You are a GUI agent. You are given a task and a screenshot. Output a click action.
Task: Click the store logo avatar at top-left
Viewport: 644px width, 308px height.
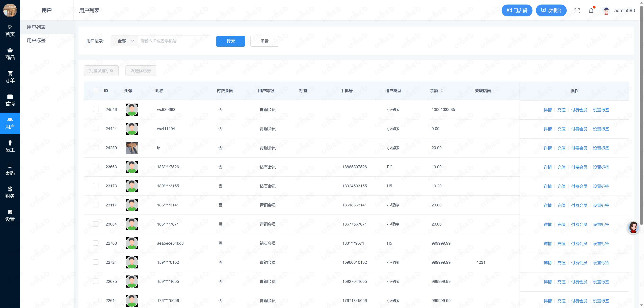pos(10,11)
